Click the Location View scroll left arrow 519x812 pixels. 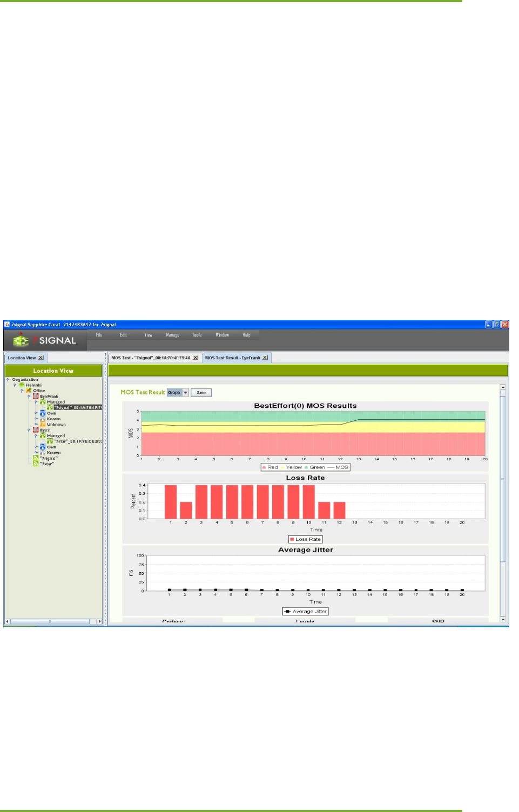point(8,621)
